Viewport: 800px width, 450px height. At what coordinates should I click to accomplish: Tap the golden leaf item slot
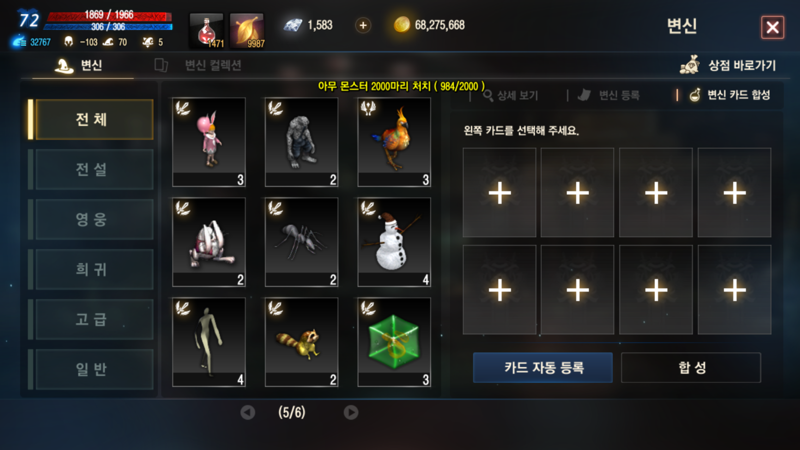[247, 31]
